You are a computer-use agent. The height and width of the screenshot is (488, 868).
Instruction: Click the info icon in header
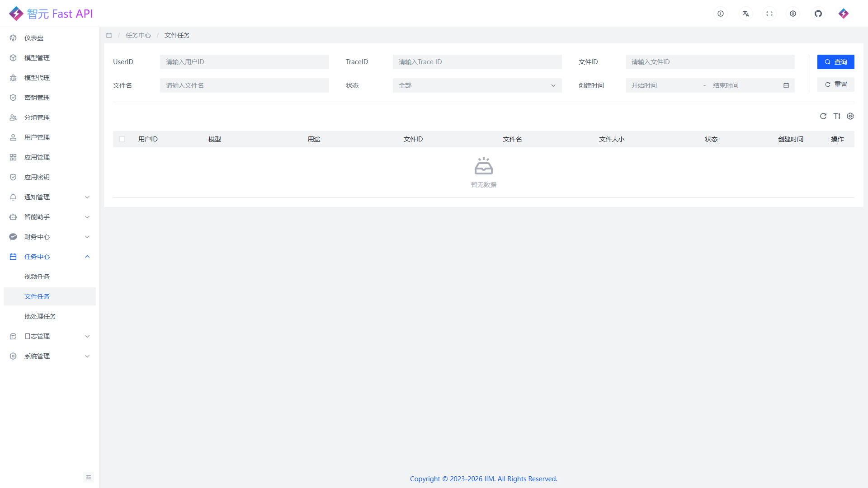(721, 14)
